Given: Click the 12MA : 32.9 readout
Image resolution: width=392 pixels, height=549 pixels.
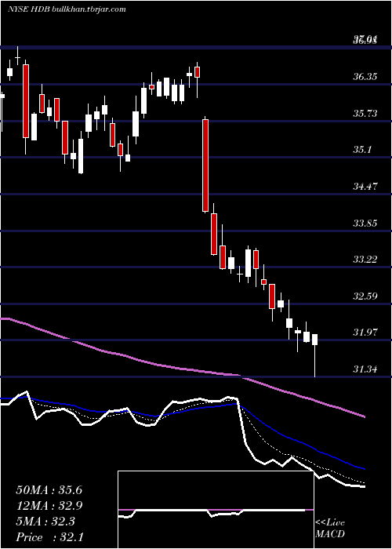Looking at the screenshot, I should pyautogui.click(x=49, y=506).
